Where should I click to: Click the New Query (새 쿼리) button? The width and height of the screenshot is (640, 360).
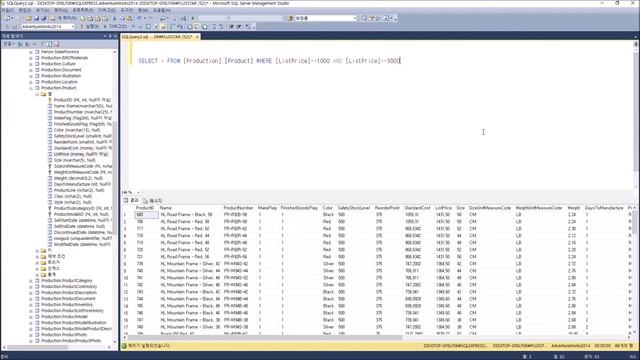point(64,18)
